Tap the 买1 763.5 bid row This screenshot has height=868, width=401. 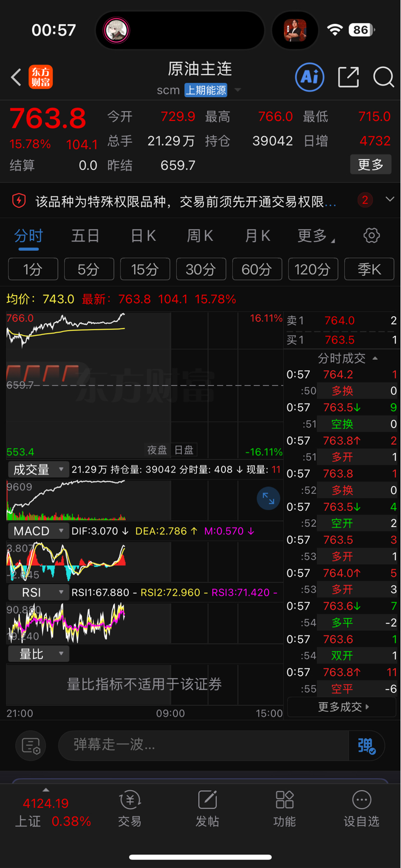coord(342,340)
